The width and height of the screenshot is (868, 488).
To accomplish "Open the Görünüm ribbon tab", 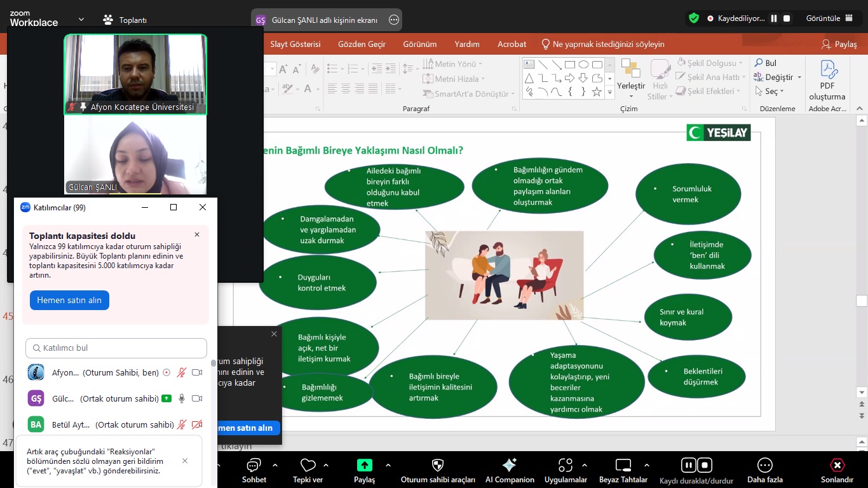I will (x=420, y=44).
